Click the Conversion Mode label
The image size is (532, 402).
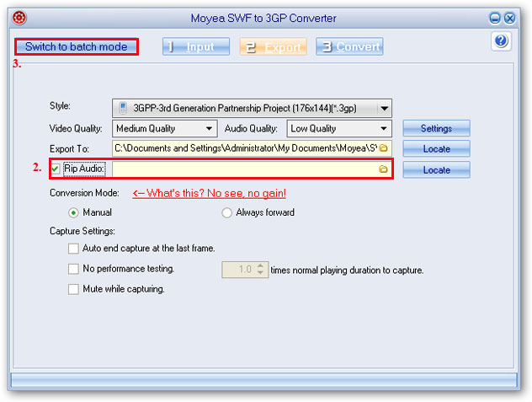tap(84, 193)
